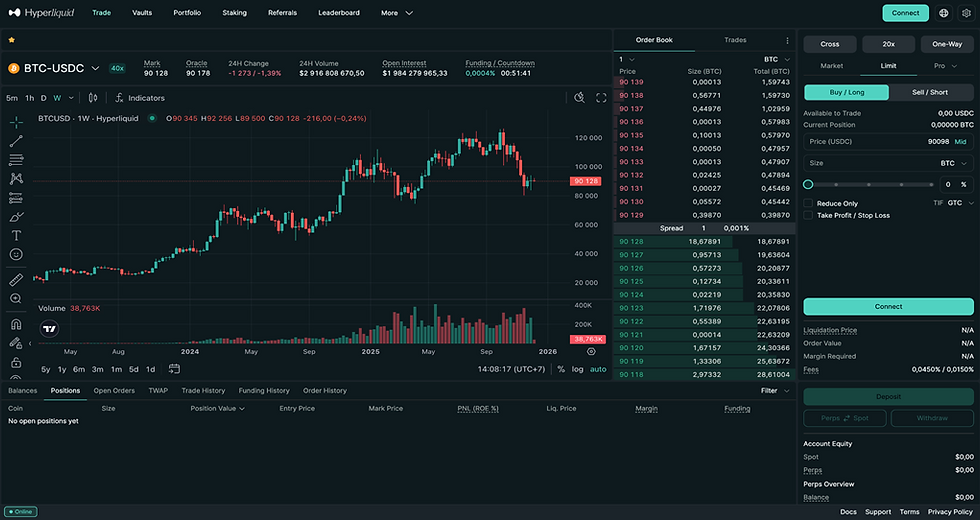The width and height of the screenshot is (980, 520).
Task: Open One-Way position mode button
Action: point(947,44)
